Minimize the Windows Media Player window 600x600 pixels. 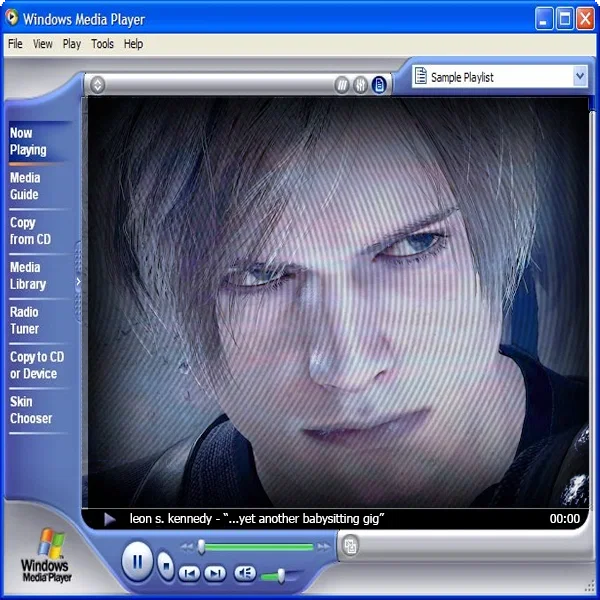(544, 18)
